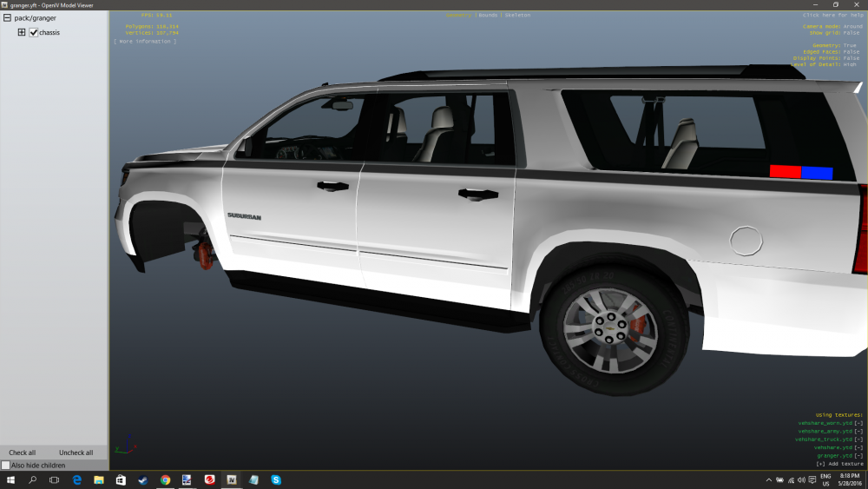The height and width of the screenshot is (489, 868).
Task: Select the vehshare_worn.ytd texture entry
Action: [x=825, y=423]
